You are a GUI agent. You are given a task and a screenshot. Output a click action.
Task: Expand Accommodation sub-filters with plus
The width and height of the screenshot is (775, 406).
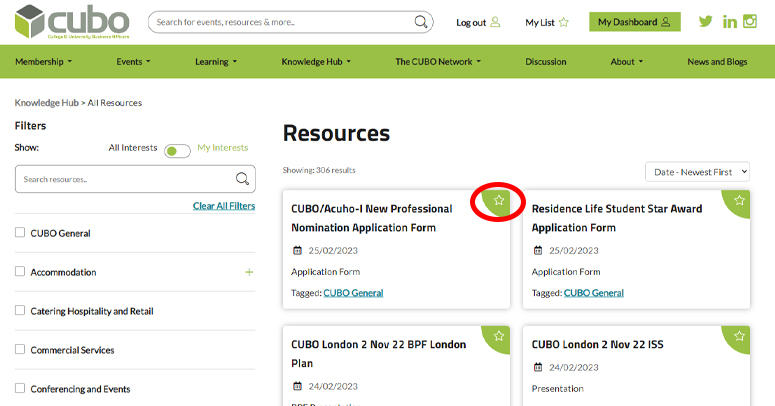249,272
